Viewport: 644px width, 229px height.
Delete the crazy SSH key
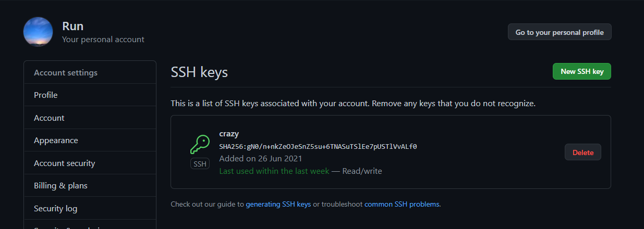click(x=583, y=152)
